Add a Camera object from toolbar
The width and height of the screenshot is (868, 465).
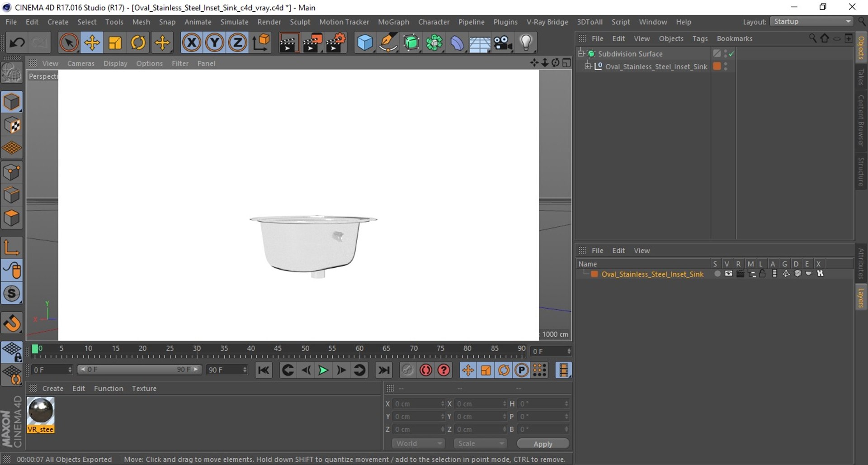pos(503,43)
